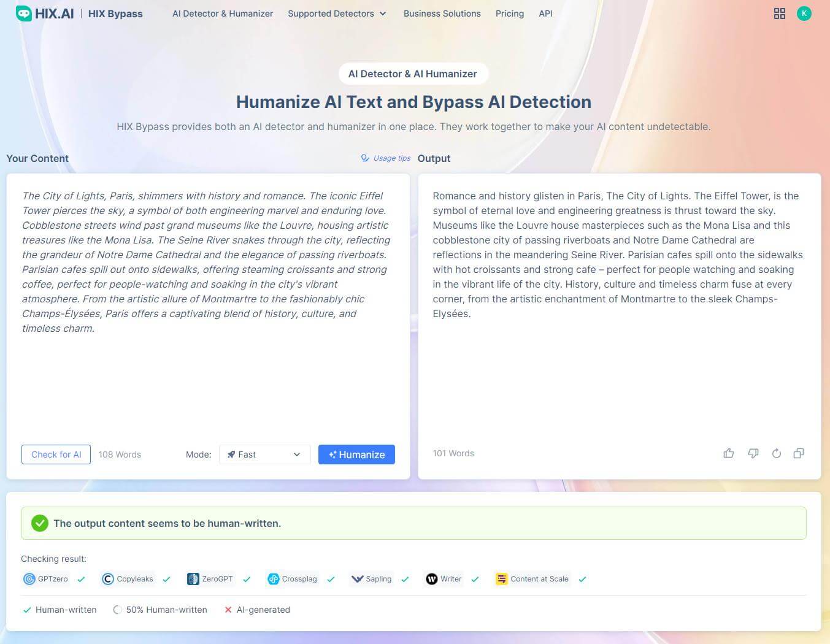Screen dimensions: 830x644
Task: Select the Crossplag checking result checkmark
Action: click(x=331, y=579)
